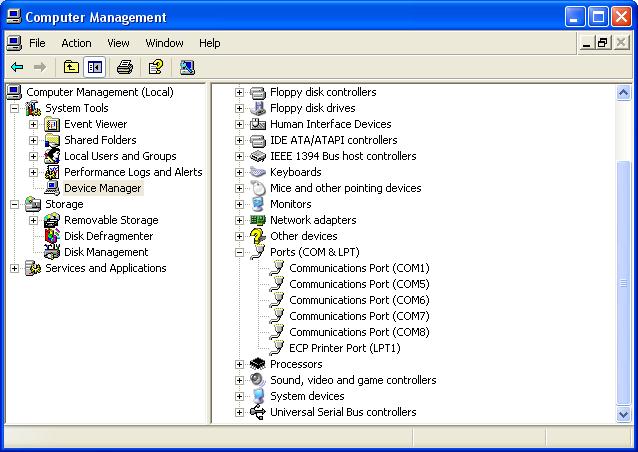Click the Removable Storage icon
The image size is (638, 452).
point(52,220)
